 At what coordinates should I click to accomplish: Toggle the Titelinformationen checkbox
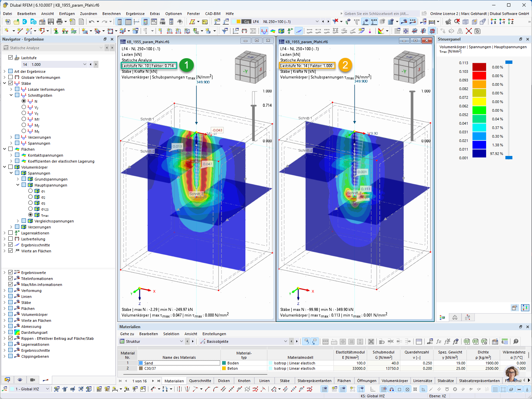click(x=11, y=278)
